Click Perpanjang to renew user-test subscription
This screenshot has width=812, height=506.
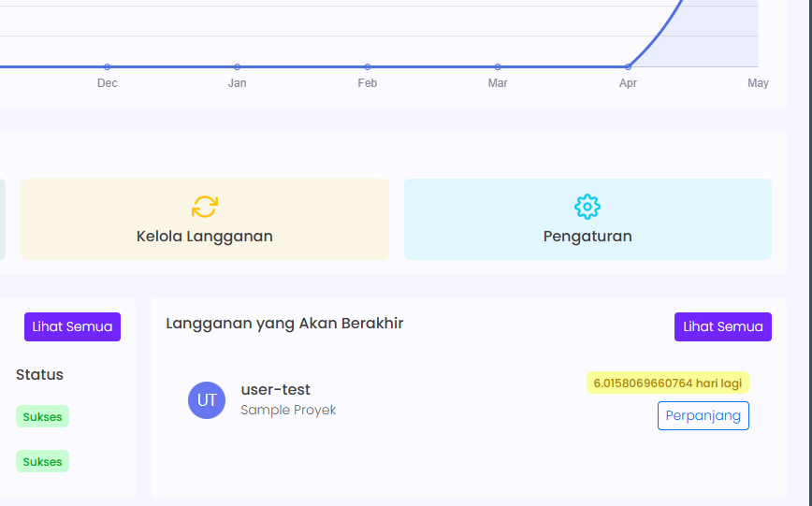pos(703,415)
